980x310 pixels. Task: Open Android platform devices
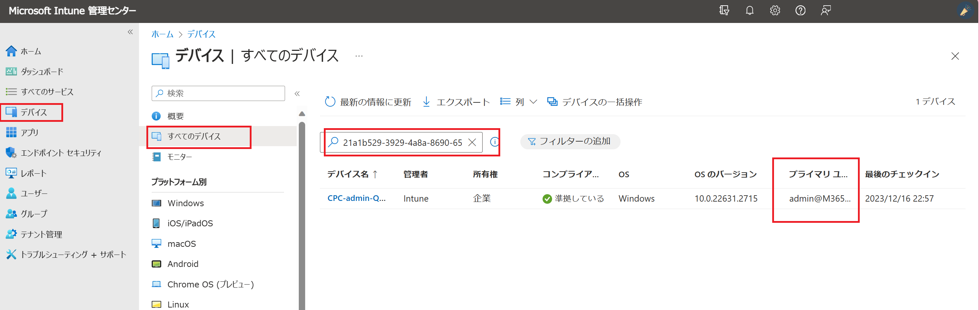[x=175, y=264]
